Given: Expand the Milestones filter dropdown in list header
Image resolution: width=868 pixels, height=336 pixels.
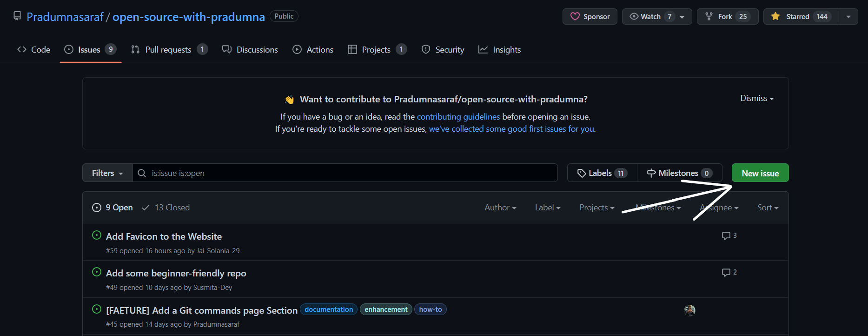Looking at the screenshot, I should [658, 208].
